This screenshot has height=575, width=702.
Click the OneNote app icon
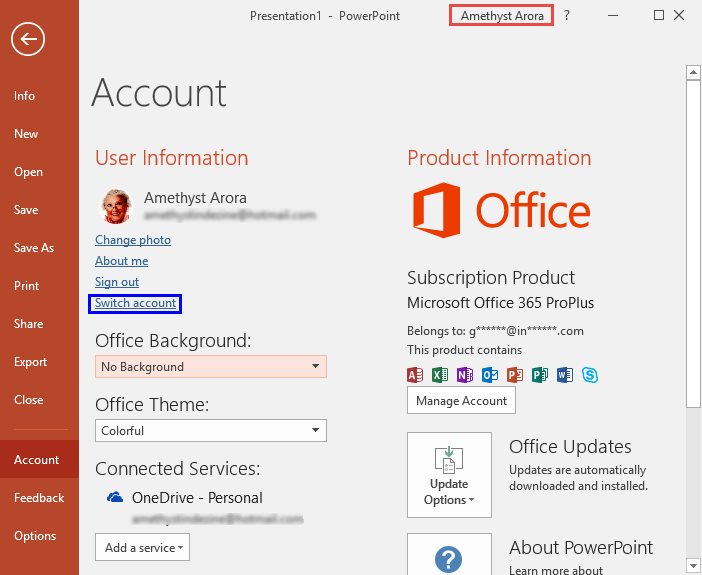click(x=464, y=375)
